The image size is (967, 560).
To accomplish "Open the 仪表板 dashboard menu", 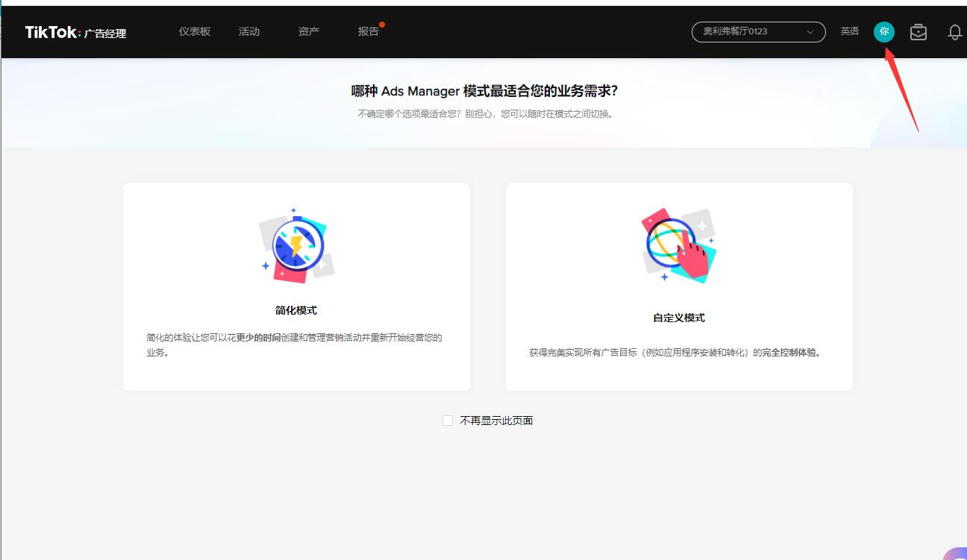I will click(195, 31).
